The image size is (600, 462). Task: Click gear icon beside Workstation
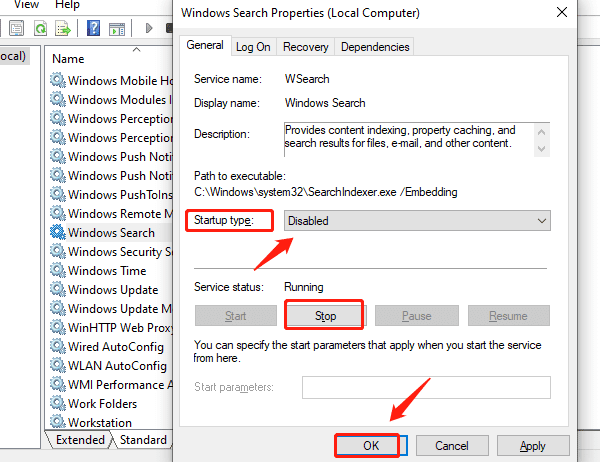point(58,421)
